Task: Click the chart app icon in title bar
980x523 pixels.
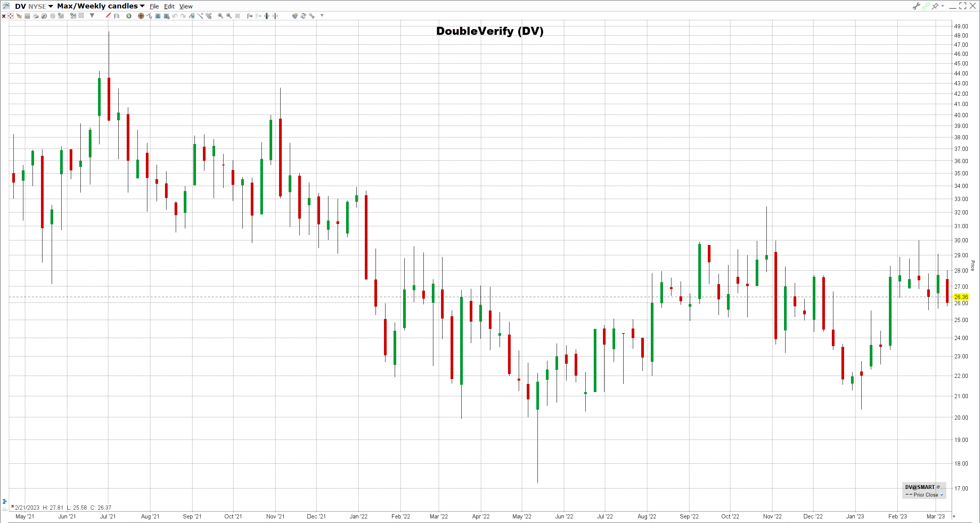Action: 6,6
